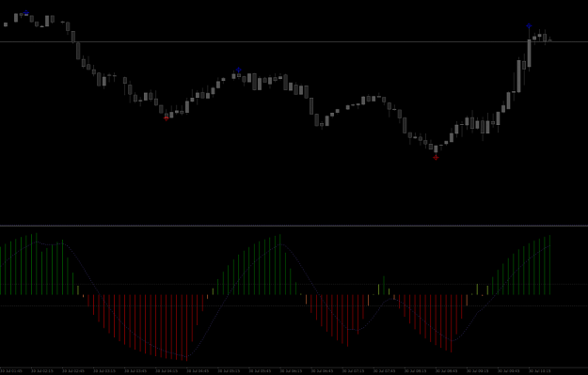
Task: Click the '30 Jul 02:15' time label
Action: click(x=42, y=371)
